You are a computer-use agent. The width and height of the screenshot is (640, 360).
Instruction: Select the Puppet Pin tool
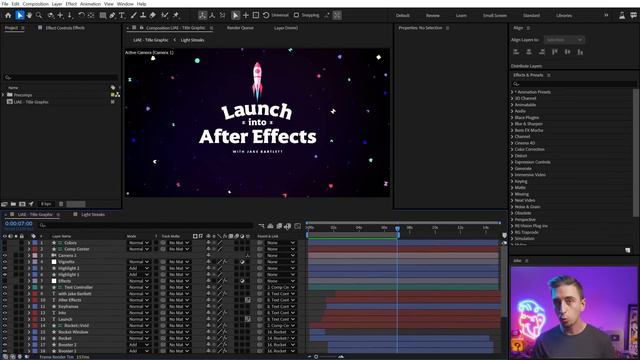(176, 16)
